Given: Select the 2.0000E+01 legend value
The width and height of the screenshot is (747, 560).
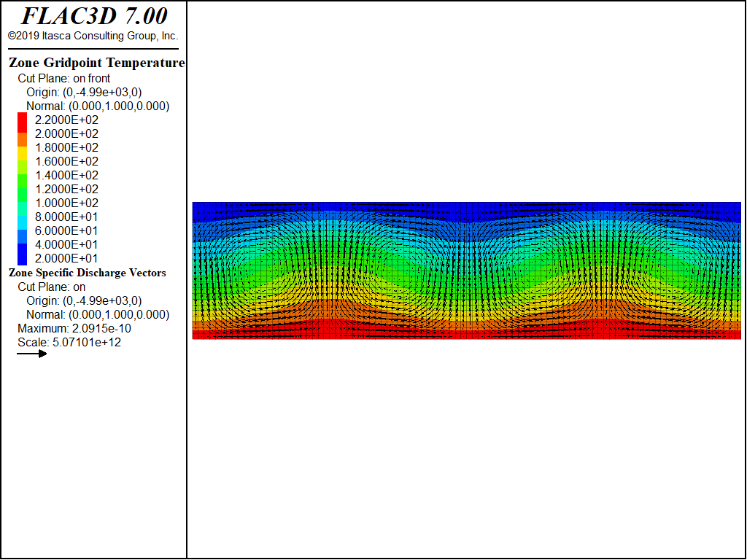Looking at the screenshot, I should pyautogui.click(x=66, y=258).
